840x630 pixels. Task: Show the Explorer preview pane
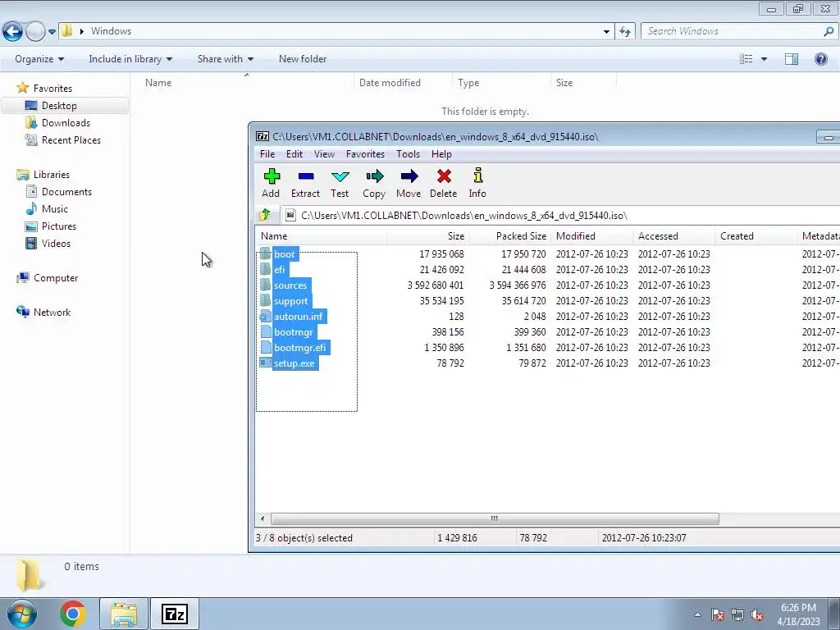(x=792, y=59)
